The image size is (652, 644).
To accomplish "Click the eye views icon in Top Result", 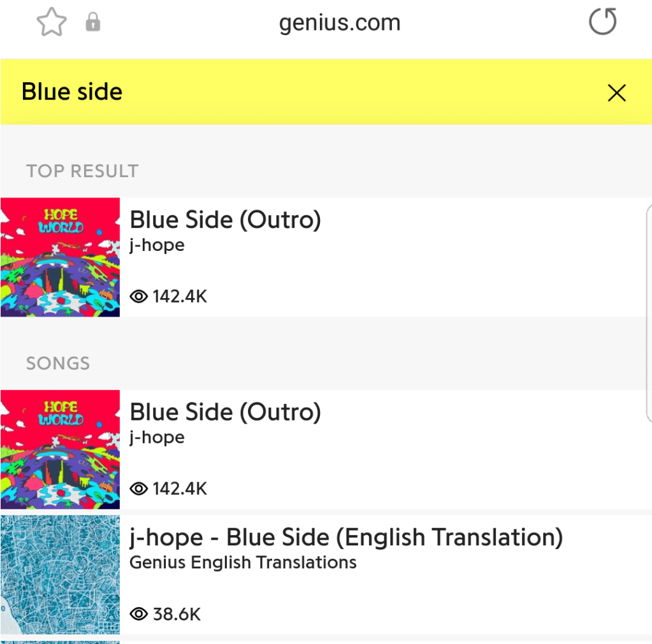I will click(138, 296).
